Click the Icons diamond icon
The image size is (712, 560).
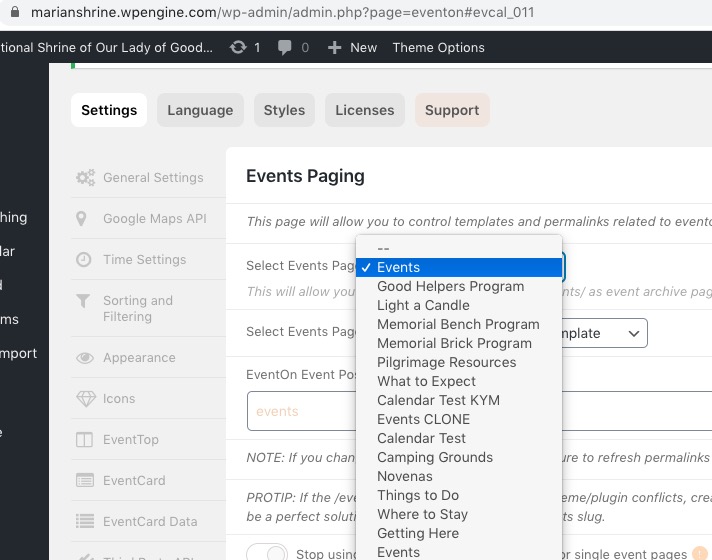(x=85, y=399)
